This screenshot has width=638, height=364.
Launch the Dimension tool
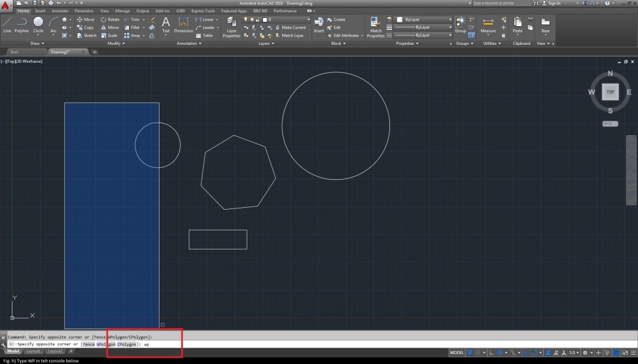tap(183, 24)
